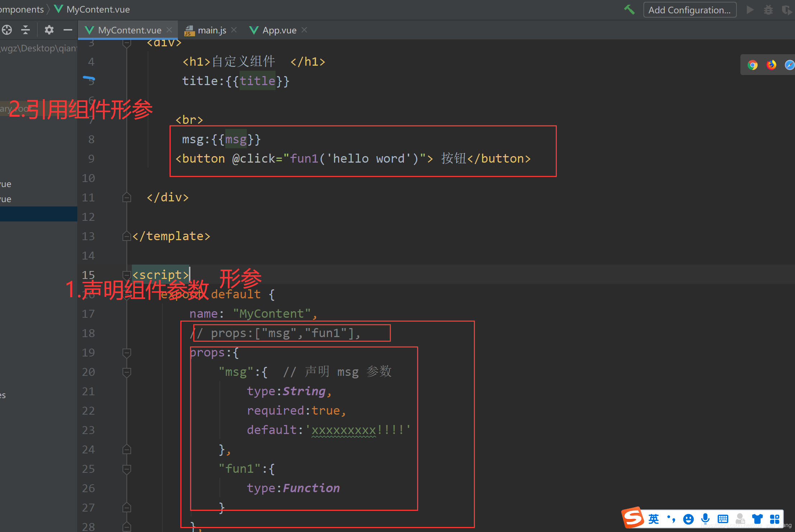Click the Debug bug icon
Image resolution: width=795 pixels, height=532 pixels.
click(768, 10)
